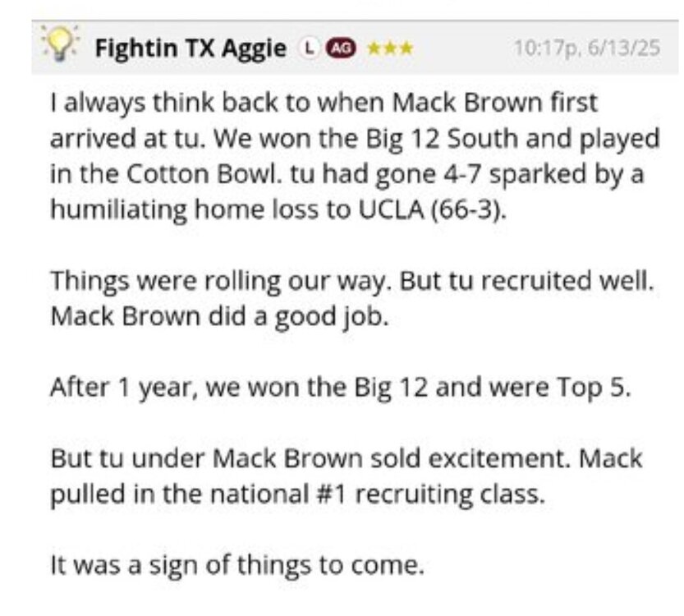Click the lightbulb icon beside the username
The width and height of the screenshot is (684, 616).
[x=62, y=46]
